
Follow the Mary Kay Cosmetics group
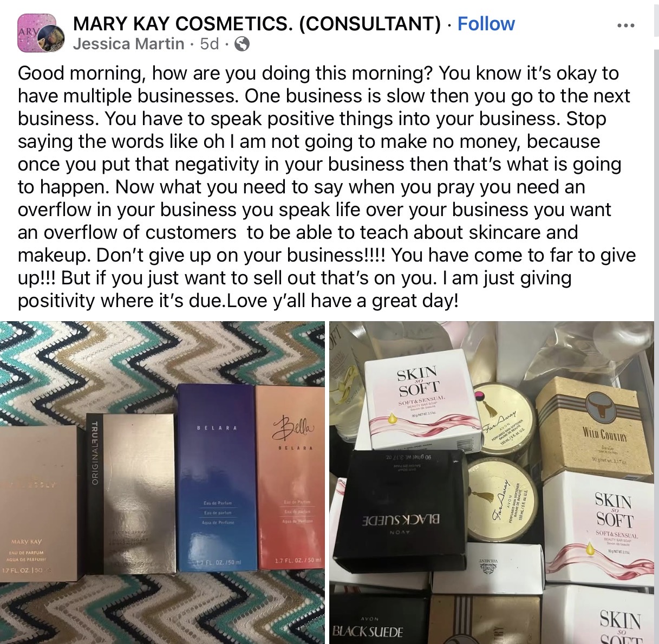coord(486,23)
